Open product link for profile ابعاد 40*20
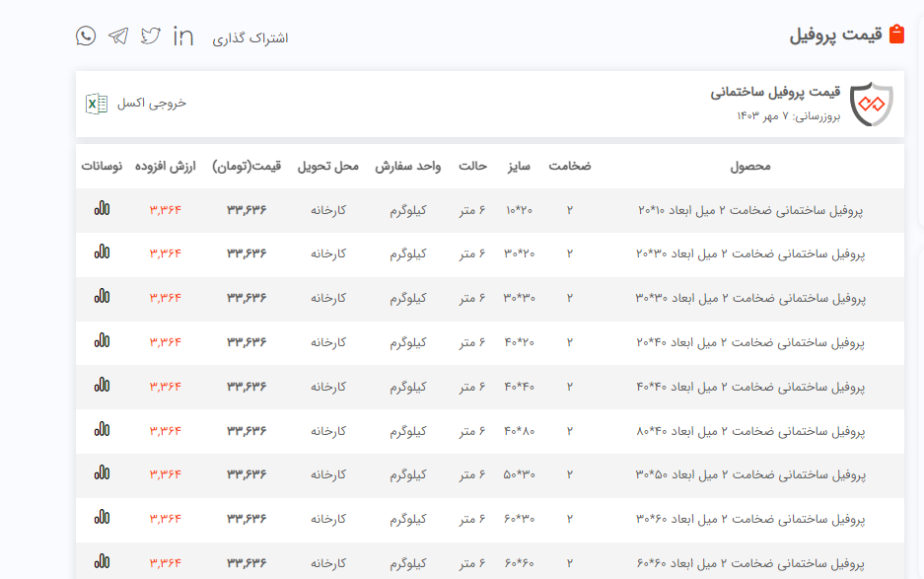The image size is (924, 579). click(x=750, y=342)
